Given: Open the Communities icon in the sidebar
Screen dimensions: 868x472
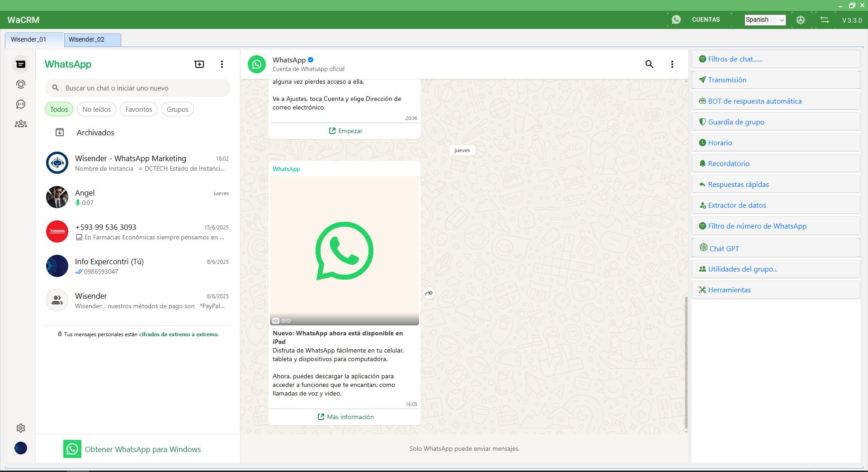Looking at the screenshot, I should click(21, 124).
